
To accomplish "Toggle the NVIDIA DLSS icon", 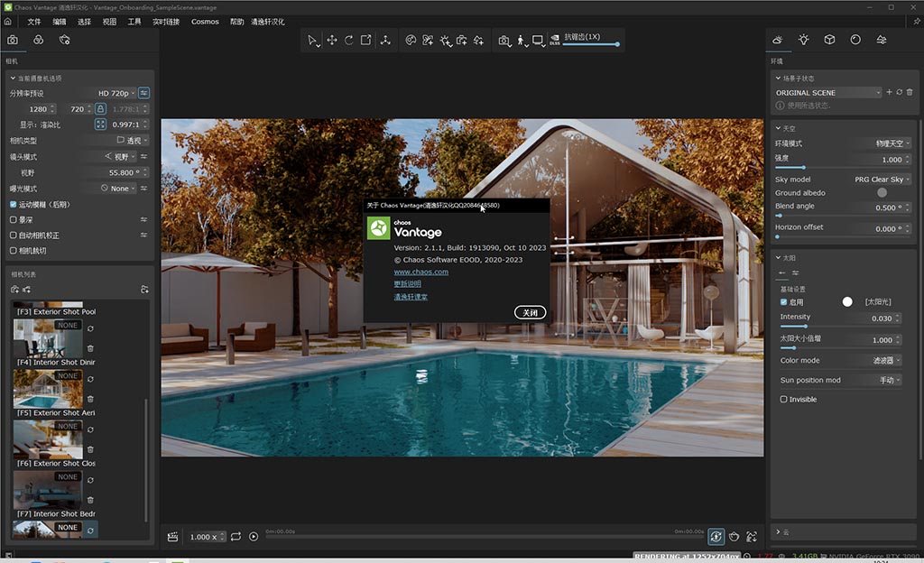I will (555, 40).
